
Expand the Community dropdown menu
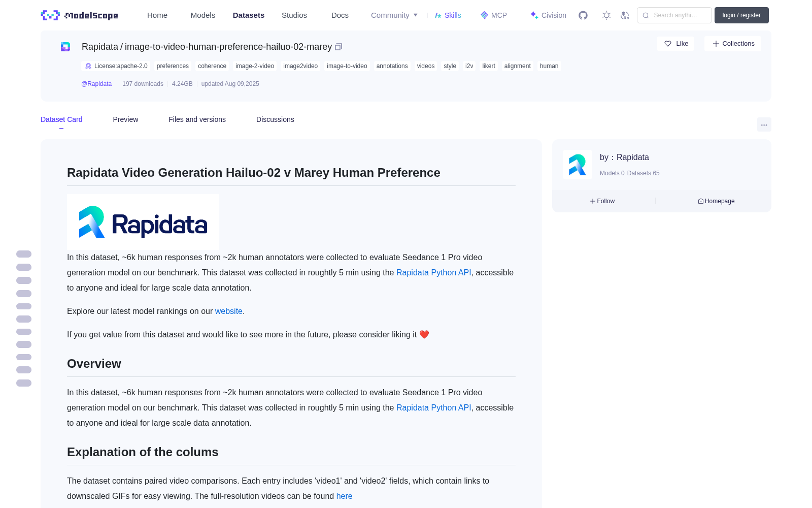(x=394, y=15)
